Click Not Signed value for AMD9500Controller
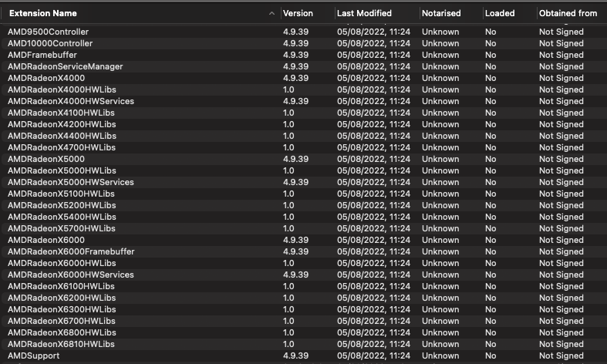Viewport: 607px width, 364px height. click(561, 32)
